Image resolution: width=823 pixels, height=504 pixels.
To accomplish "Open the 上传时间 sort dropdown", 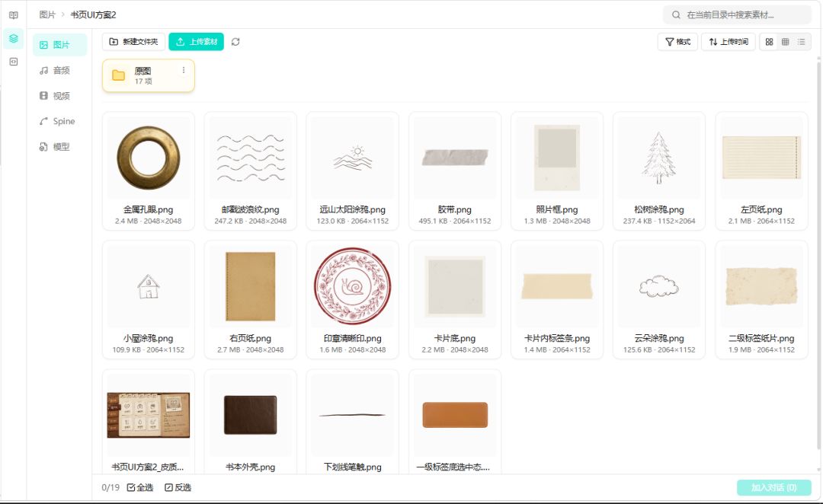I will (729, 41).
